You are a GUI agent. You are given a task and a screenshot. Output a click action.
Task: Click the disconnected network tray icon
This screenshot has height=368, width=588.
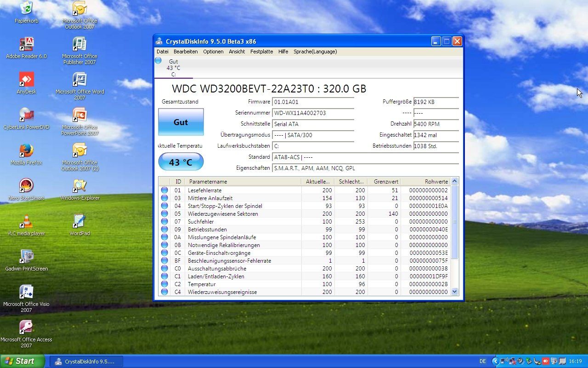[512, 361]
